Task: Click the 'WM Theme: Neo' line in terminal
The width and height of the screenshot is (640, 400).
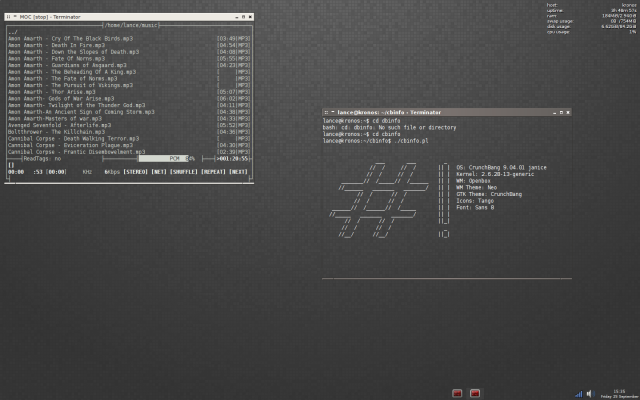Action: coord(476,187)
